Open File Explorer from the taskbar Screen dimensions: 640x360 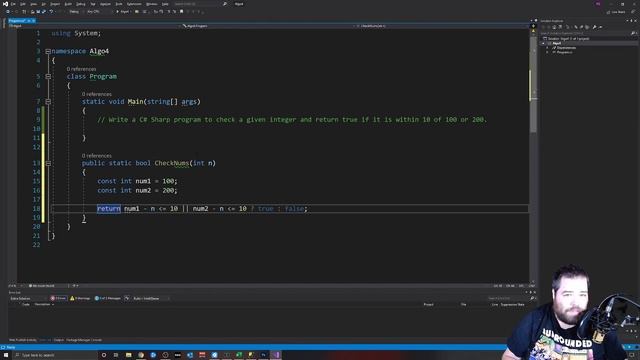point(129,355)
